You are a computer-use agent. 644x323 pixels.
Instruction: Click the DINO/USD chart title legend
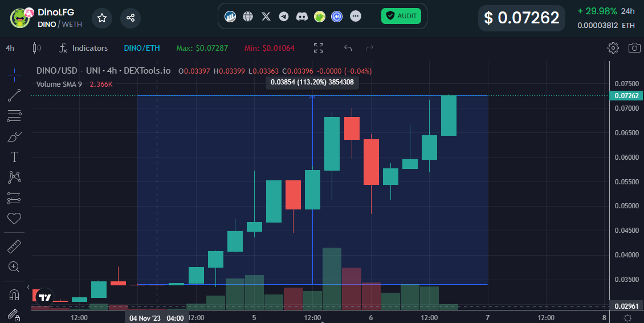[104, 71]
